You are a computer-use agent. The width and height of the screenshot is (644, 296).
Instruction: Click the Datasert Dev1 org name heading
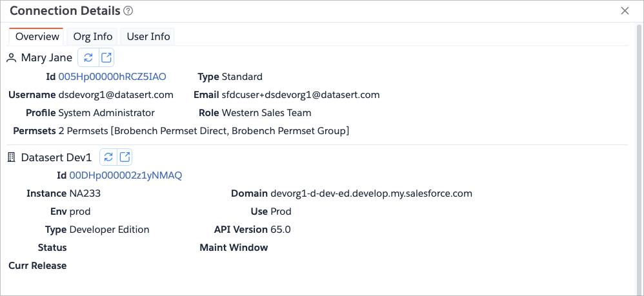(x=56, y=157)
